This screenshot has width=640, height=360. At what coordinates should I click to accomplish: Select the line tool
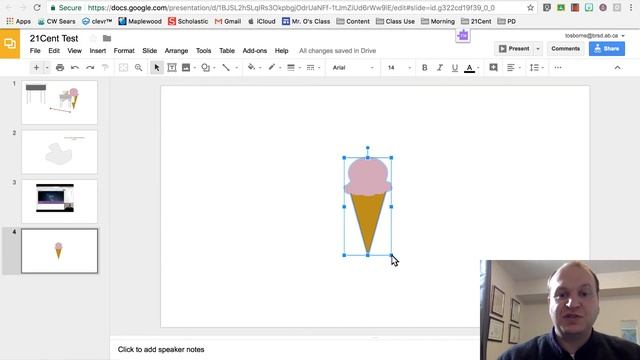[226, 68]
